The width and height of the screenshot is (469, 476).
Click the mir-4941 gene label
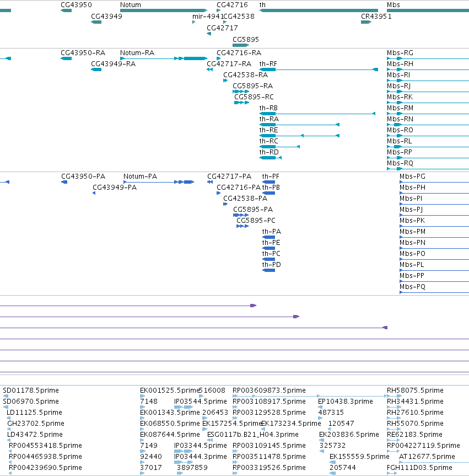coord(208,17)
